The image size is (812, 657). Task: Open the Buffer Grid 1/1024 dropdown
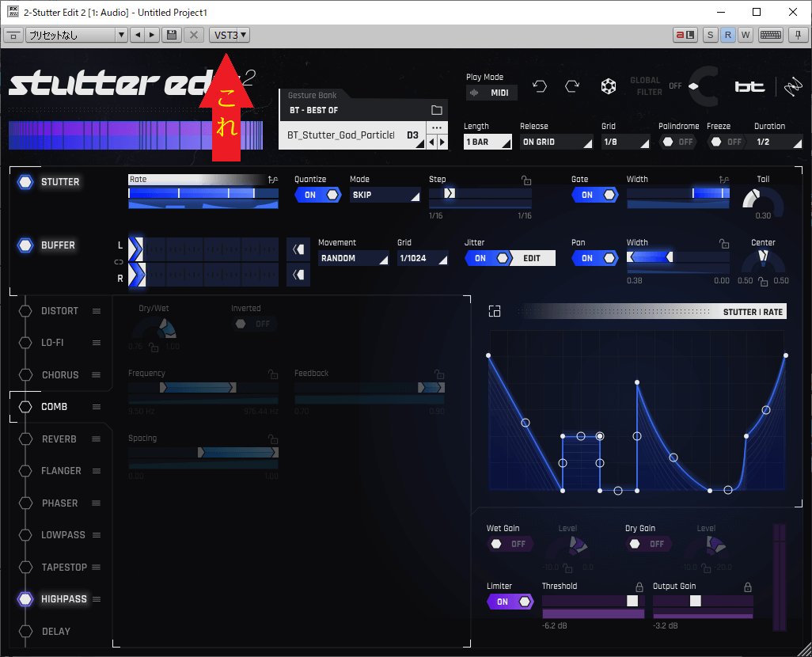coord(423,258)
